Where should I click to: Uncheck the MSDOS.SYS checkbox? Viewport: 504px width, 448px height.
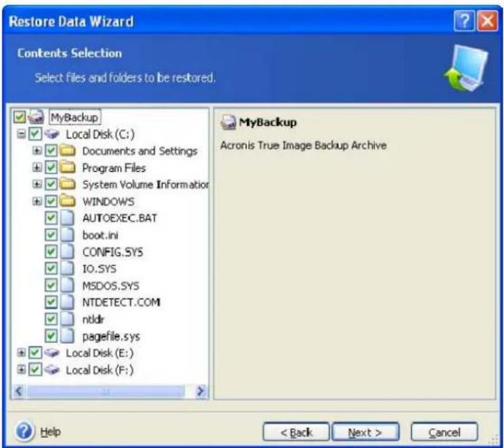pyautogui.click(x=51, y=286)
